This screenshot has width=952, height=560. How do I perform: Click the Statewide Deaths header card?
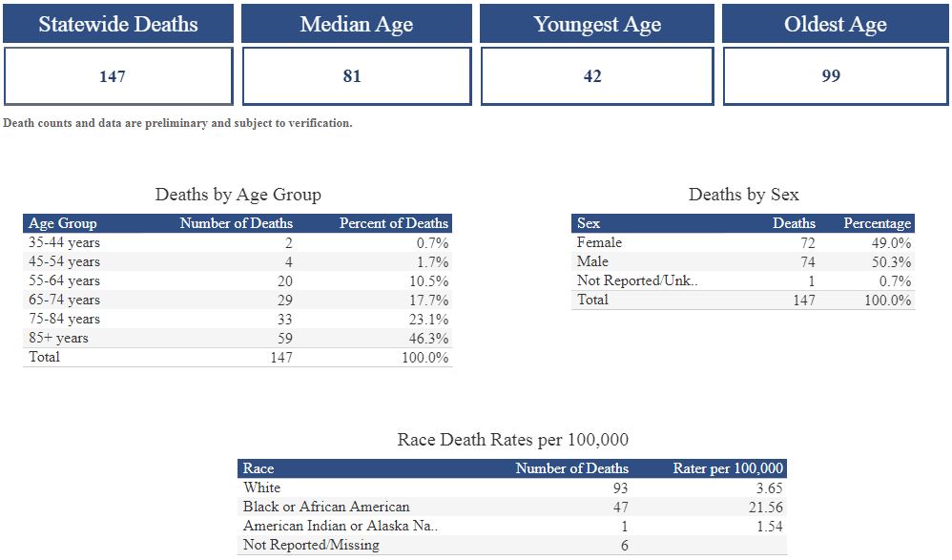point(118,24)
